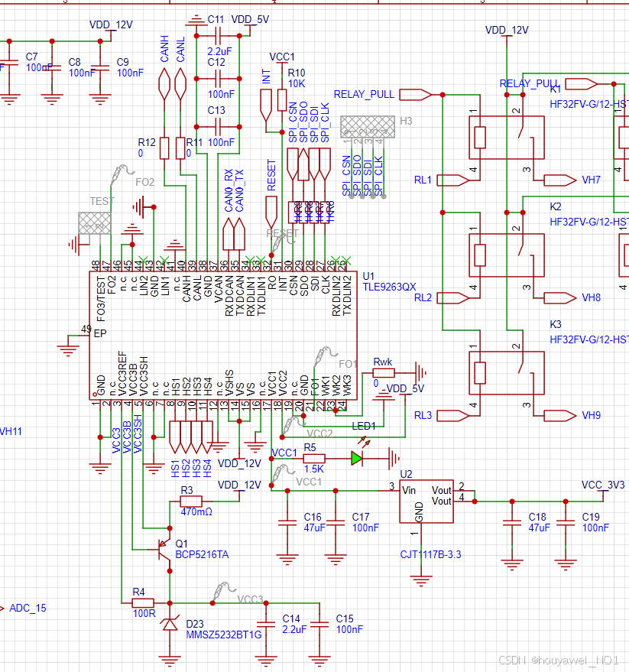Screen dimensions: 629x672
Task: Select the EP pin name inside U1
Action: 100,333
